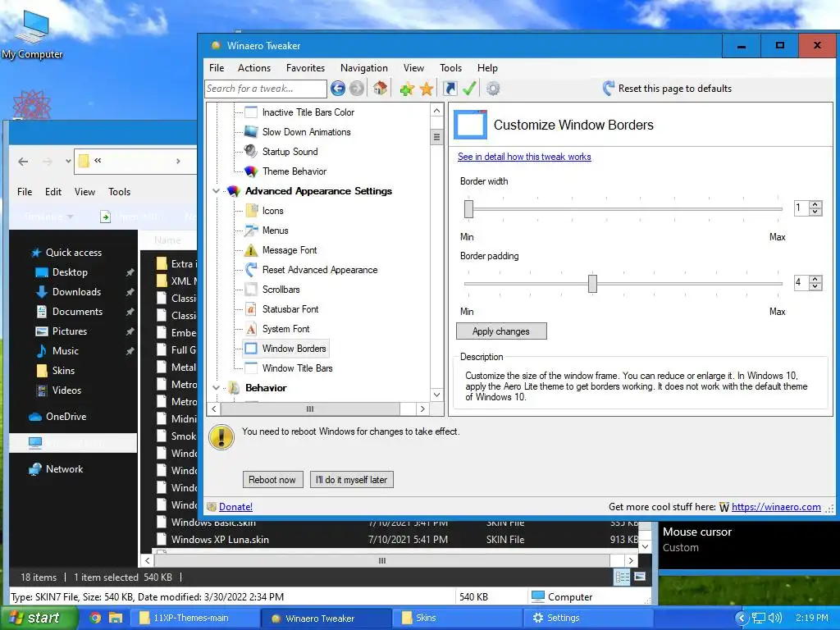This screenshot has height=630, width=840.
Task: Switch to 11XP-Themes-main taskbar window
Action: pyautogui.click(x=195, y=618)
